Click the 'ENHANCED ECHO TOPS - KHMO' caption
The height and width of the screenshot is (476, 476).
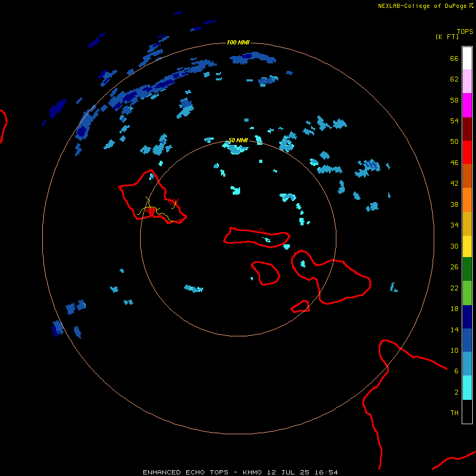[202, 472]
